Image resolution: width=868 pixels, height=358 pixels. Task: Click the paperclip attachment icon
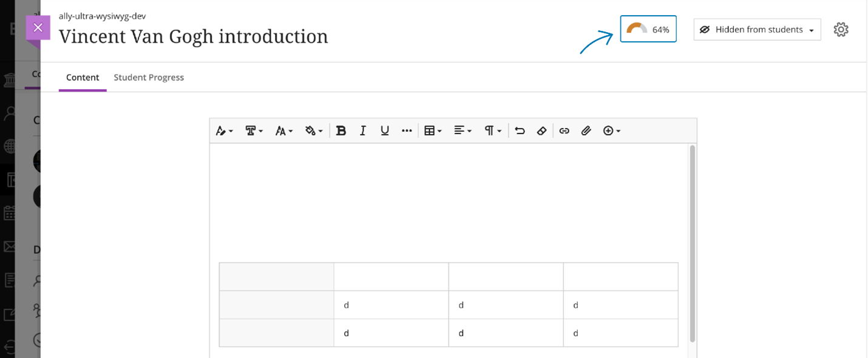pos(586,130)
